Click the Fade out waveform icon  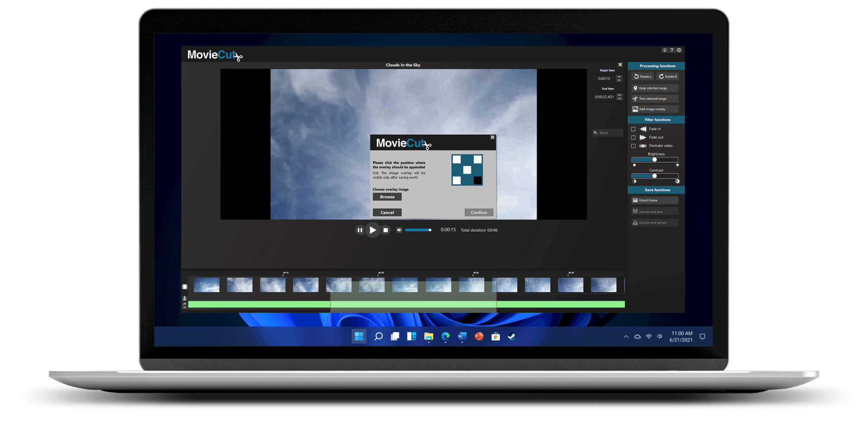point(643,137)
